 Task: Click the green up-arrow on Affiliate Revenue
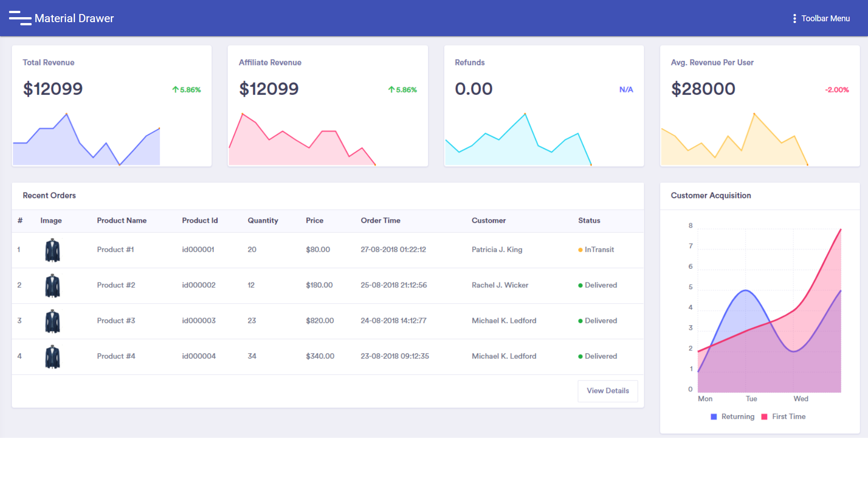coord(392,89)
